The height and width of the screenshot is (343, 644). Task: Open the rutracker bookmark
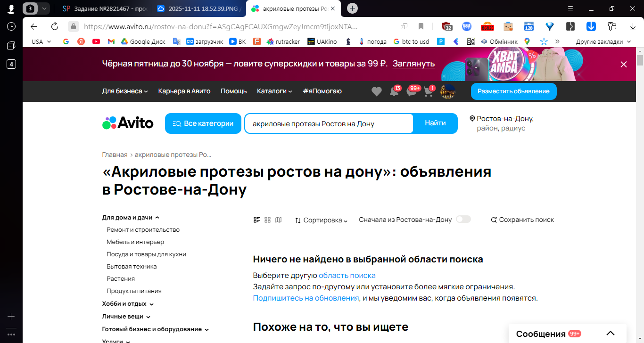tap(283, 41)
